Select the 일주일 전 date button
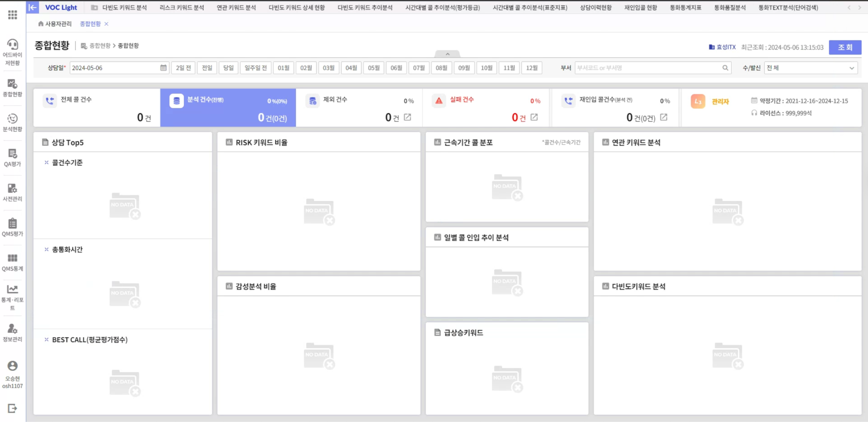 pyautogui.click(x=256, y=68)
